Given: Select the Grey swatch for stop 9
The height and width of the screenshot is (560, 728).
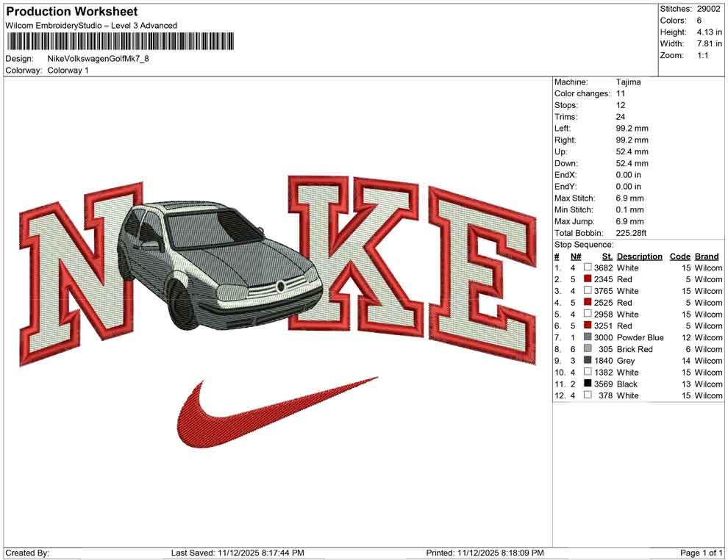Looking at the screenshot, I should (586, 360).
